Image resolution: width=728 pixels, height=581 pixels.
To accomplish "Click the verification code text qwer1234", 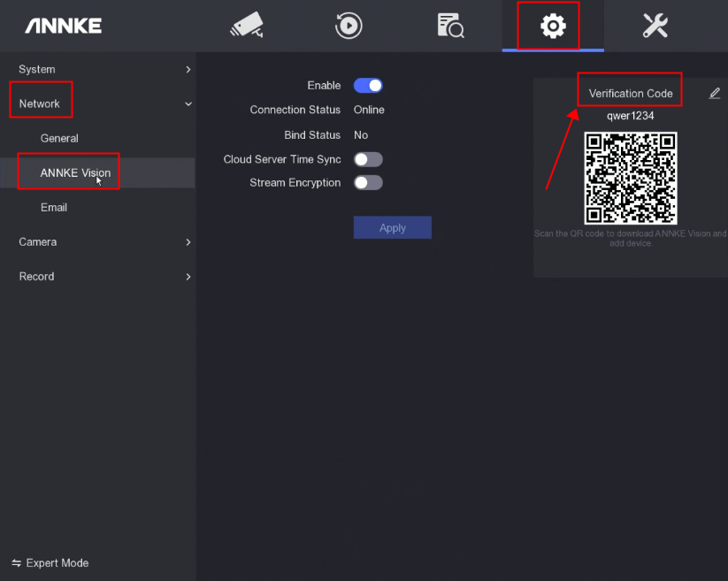I will (x=630, y=115).
